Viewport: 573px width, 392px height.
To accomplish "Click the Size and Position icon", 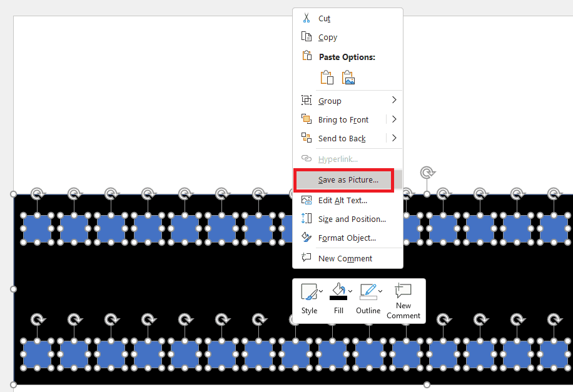I will pyautogui.click(x=307, y=218).
